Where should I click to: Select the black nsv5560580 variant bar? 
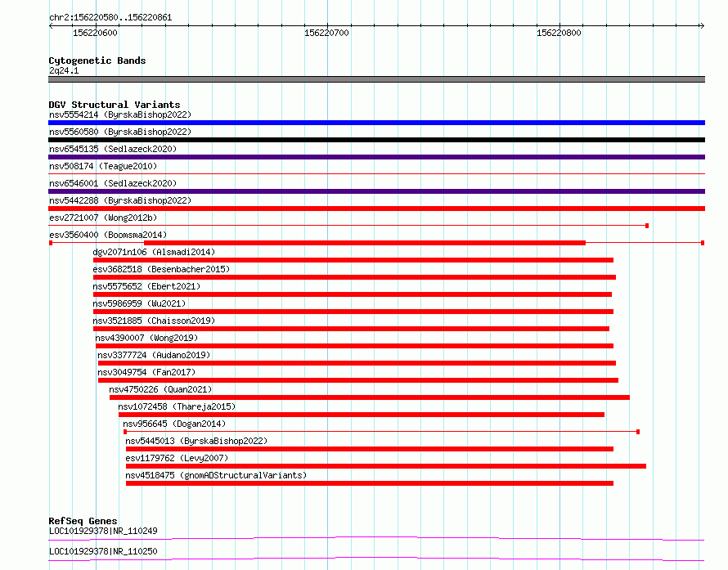(376, 140)
